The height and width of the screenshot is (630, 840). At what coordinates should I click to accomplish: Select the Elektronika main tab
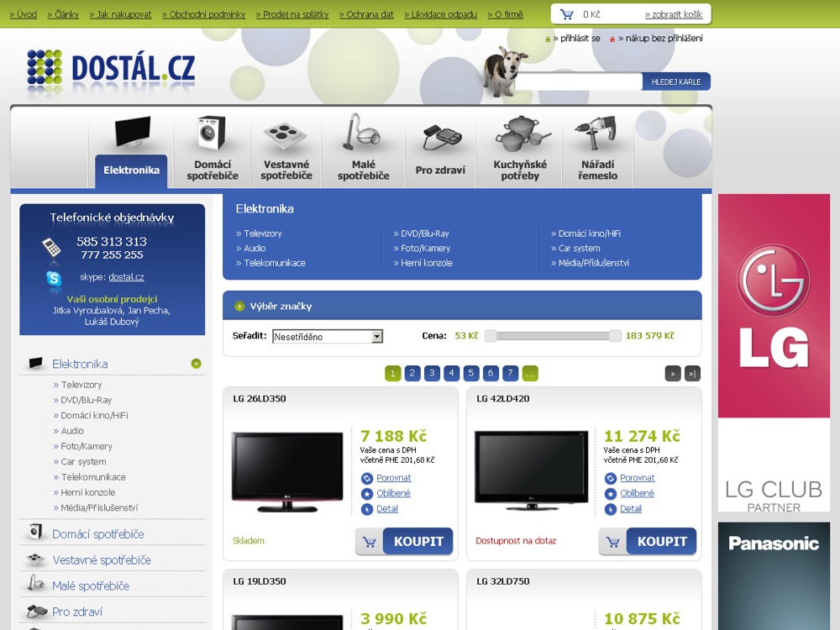coord(131,171)
